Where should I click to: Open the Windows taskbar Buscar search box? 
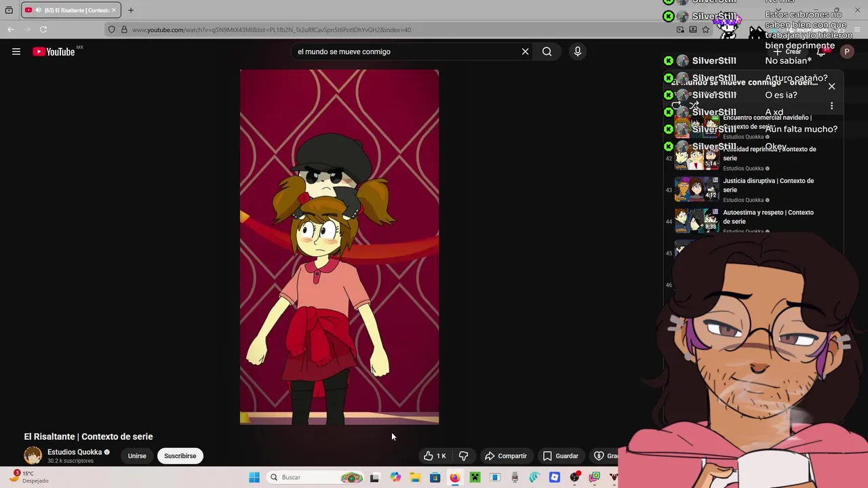(314, 477)
